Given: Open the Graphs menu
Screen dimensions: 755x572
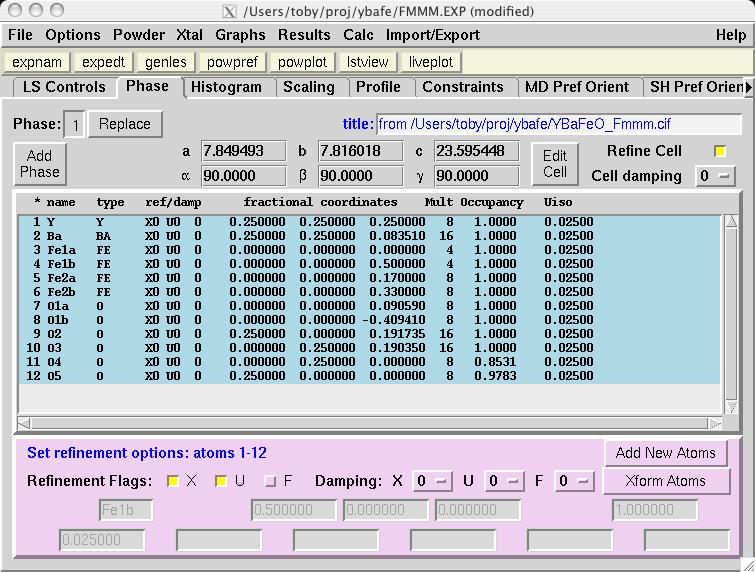Looking at the screenshot, I should (x=240, y=35).
